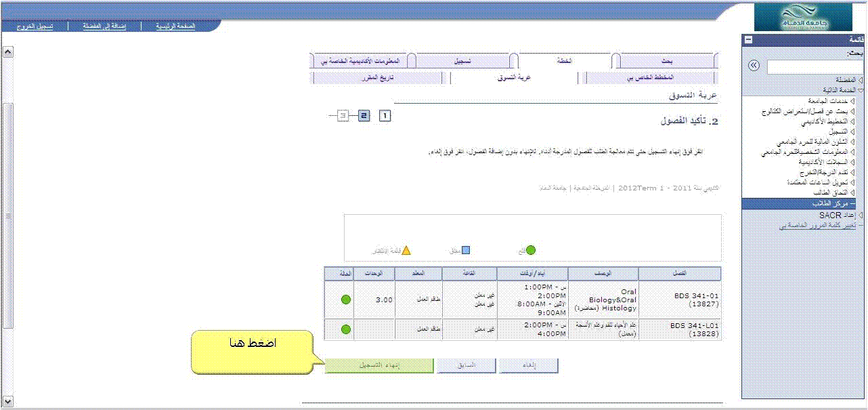868x410 pixels.
Task: Click step 2 indicator box
Action: click(x=364, y=116)
